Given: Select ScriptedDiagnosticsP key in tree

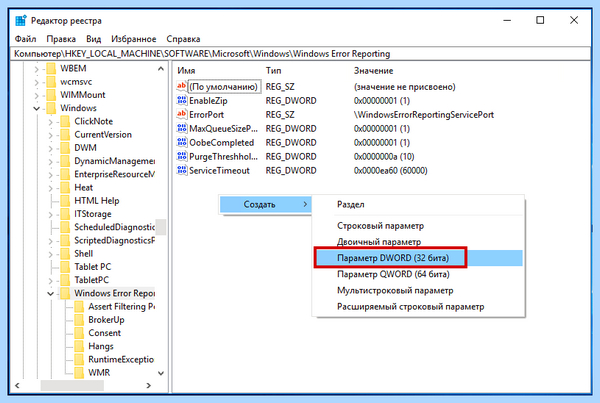Looking at the screenshot, I should pos(114,240).
